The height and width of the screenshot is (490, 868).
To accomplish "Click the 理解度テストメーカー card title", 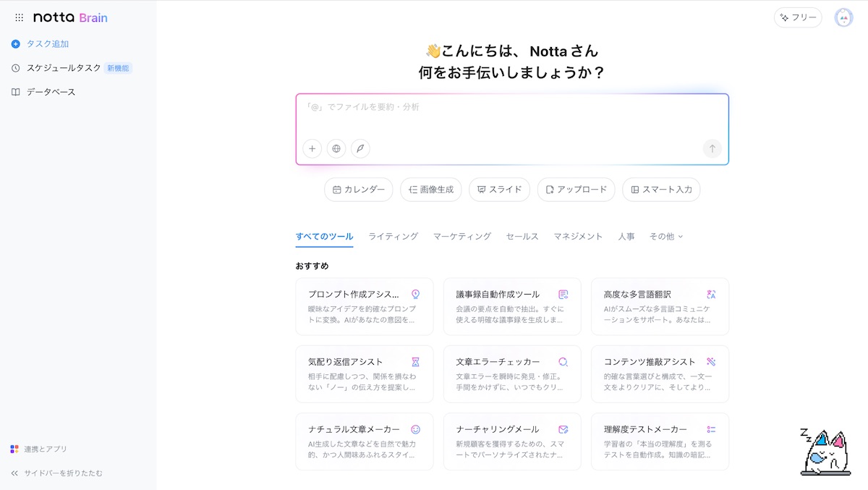I will (645, 429).
